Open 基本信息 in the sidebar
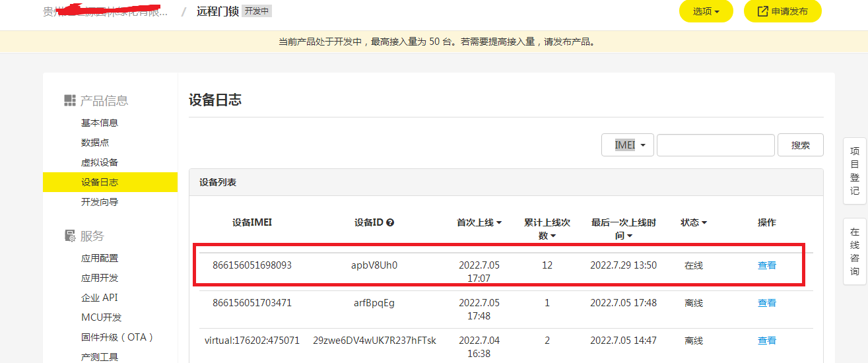The image size is (868, 363). click(100, 123)
